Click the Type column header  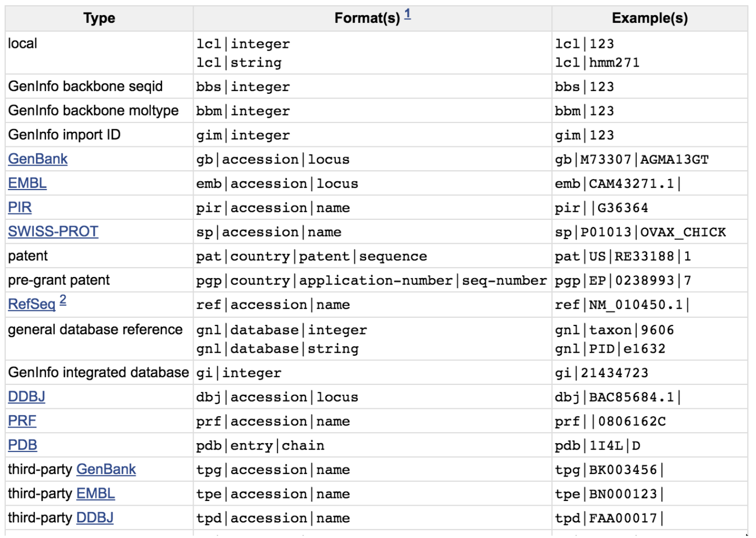click(x=99, y=19)
